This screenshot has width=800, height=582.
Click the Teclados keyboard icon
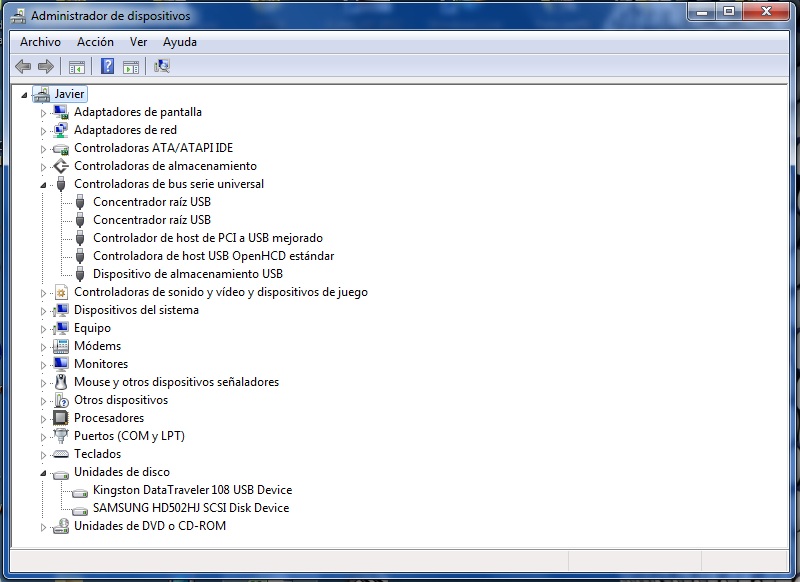pyautogui.click(x=61, y=454)
